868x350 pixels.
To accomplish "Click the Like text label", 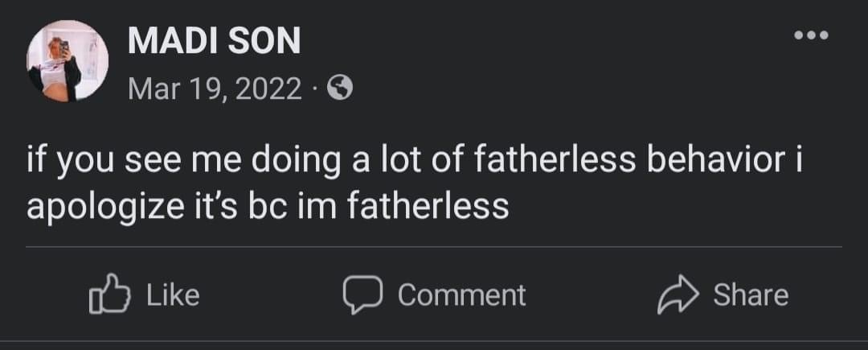I will [x=173, y=294].
